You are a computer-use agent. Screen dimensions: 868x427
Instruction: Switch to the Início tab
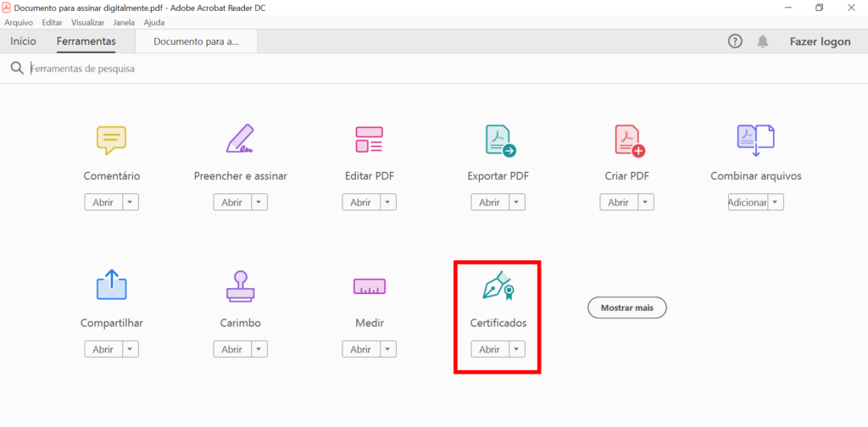pyautogui.click(x=23, y=42)
